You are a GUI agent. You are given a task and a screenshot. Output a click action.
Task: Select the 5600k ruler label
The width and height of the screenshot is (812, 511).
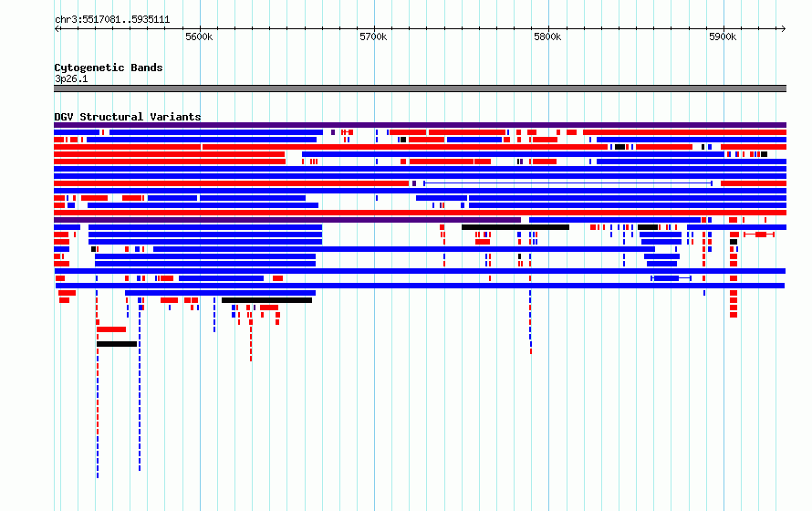pos(200,36)
